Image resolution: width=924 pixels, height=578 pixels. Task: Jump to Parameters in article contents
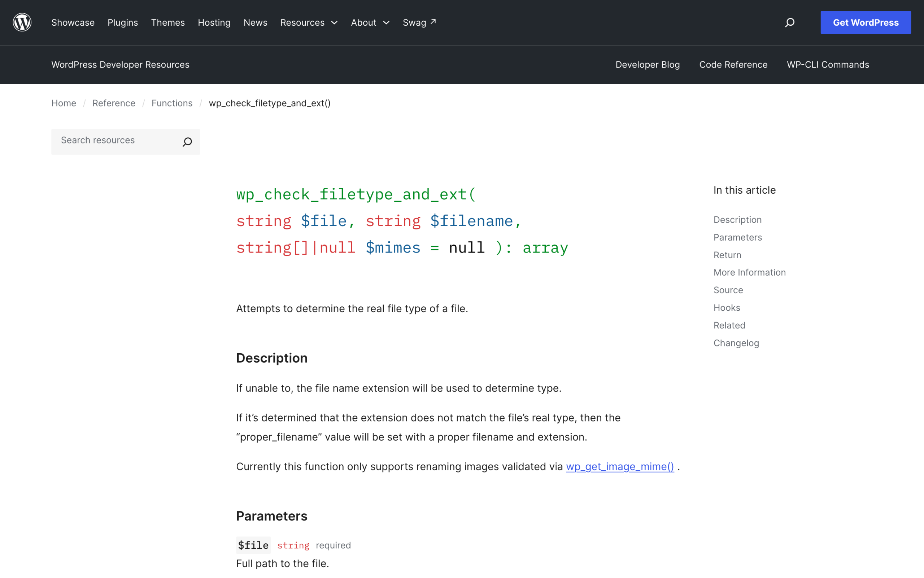pyautogui.click(x=738, y=237)
